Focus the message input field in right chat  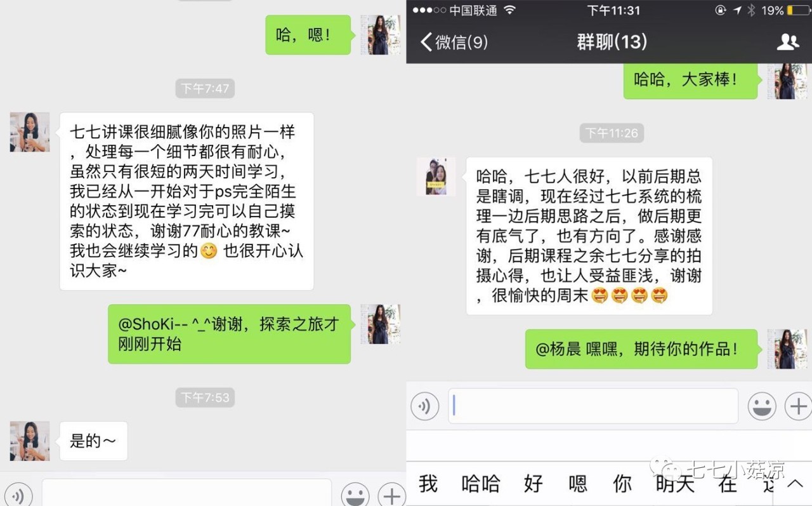coord(593,406)
